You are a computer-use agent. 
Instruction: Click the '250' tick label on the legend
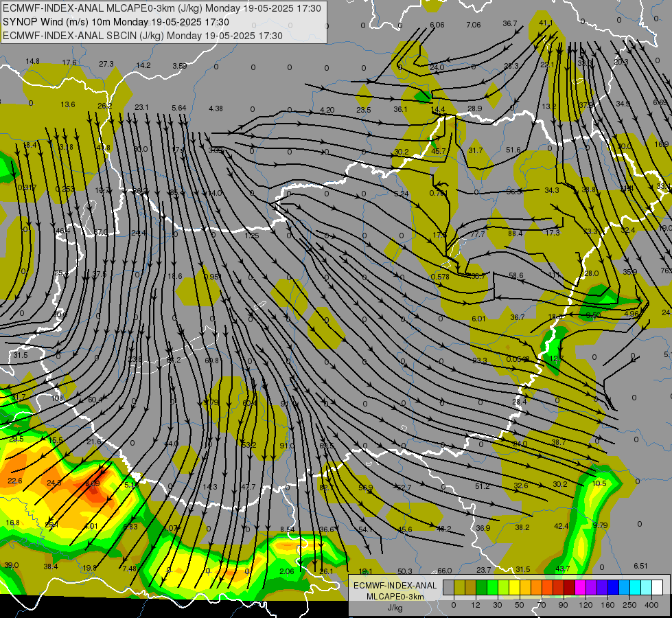[x=629, y=605]
